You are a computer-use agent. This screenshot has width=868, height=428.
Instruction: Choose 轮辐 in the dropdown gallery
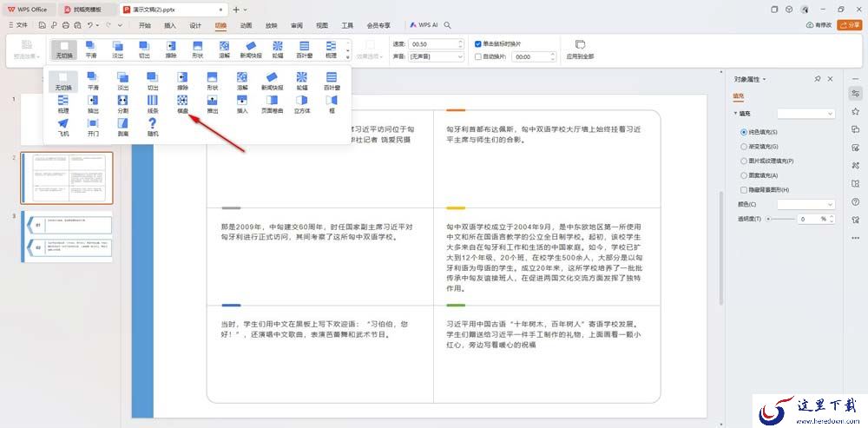coord(302,81)
